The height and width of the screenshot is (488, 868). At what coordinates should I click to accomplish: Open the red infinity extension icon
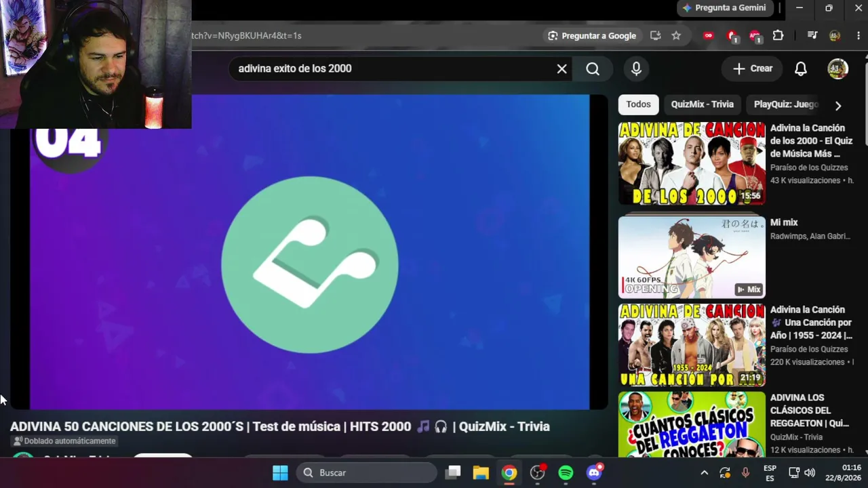coord(709,36)
